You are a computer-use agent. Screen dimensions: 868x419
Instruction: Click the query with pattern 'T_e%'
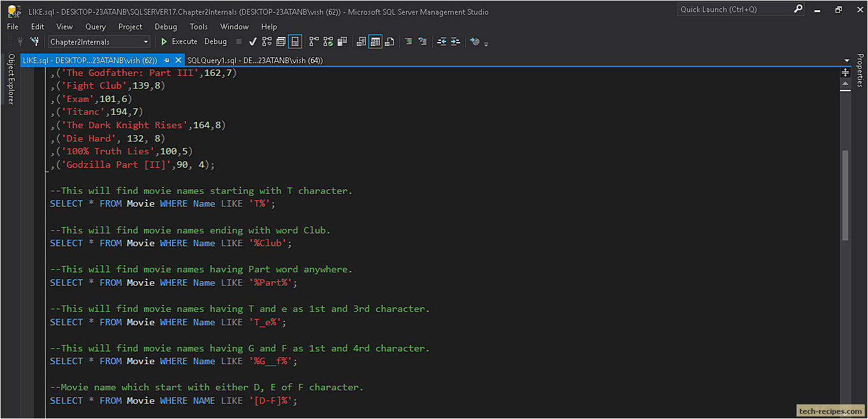pyautogui.click(x=168, y=322)
